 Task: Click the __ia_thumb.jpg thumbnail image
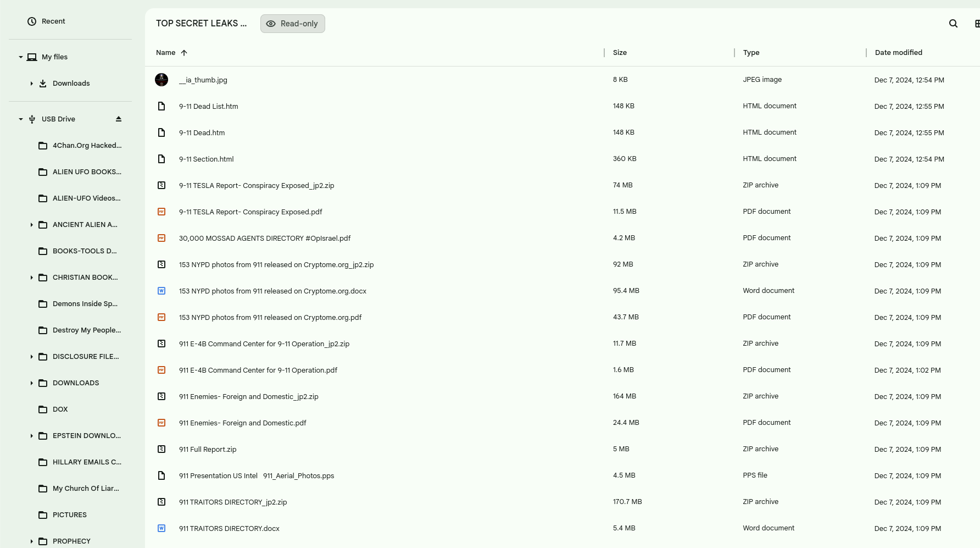pyautogui.click(x=162, y=80)
